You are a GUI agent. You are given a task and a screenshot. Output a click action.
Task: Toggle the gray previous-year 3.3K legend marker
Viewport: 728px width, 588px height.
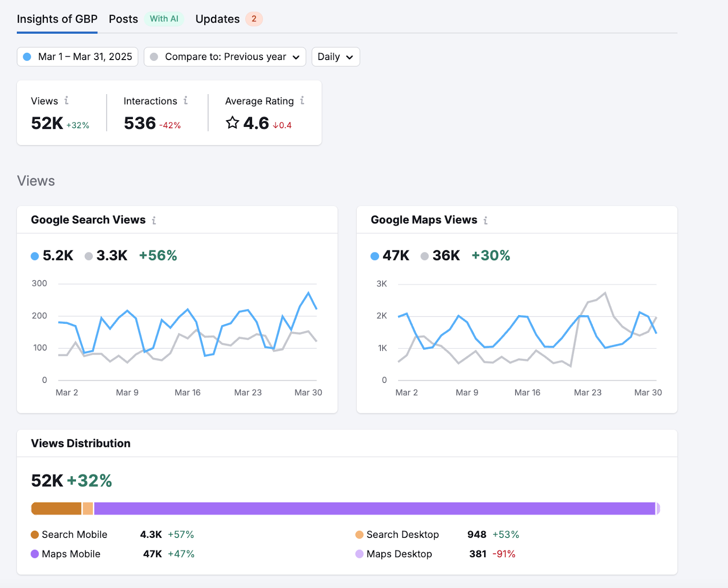click(x=89, y=256)
